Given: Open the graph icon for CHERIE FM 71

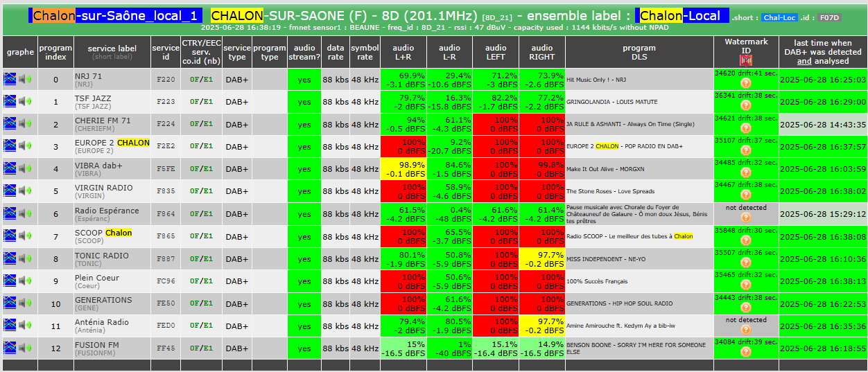Looking at the screenshot, I should [10, 124].
